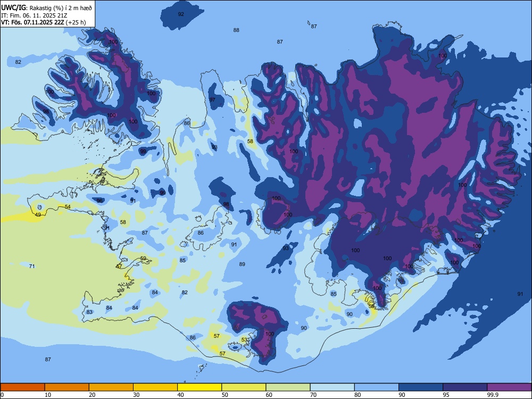Image resolution: width=532 pixels, height=399 pixels.
Task: Select the orange 10–20 legend swatch
Action: (67, 387)
